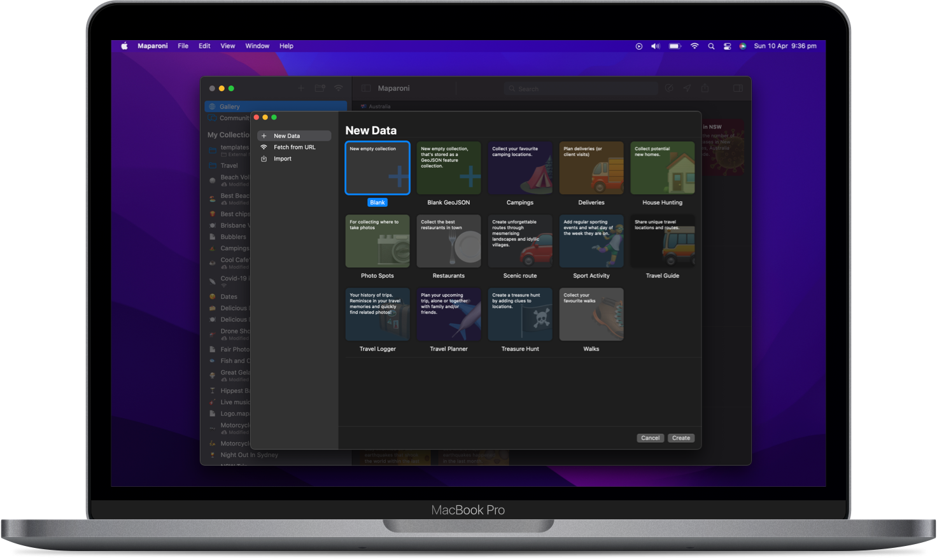937x560 pixels.
Task: Click the location arrow icon in toolbar
Action: point(687,88)
